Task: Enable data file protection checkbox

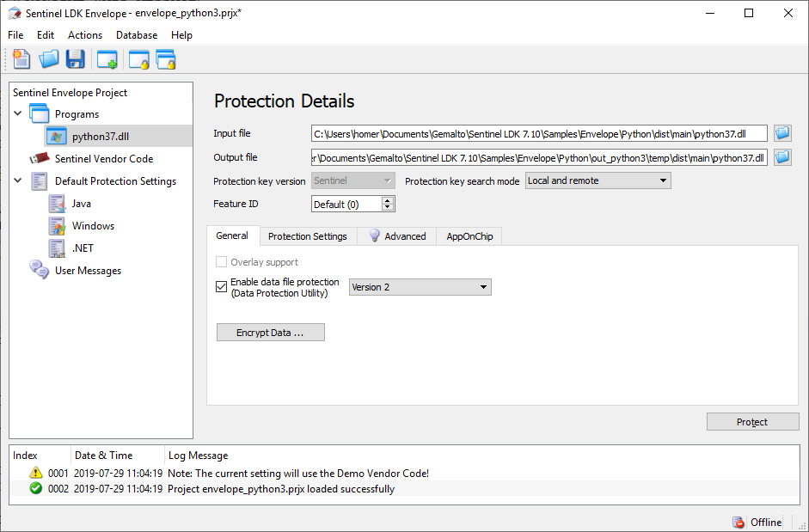Action: pos(221,286)
